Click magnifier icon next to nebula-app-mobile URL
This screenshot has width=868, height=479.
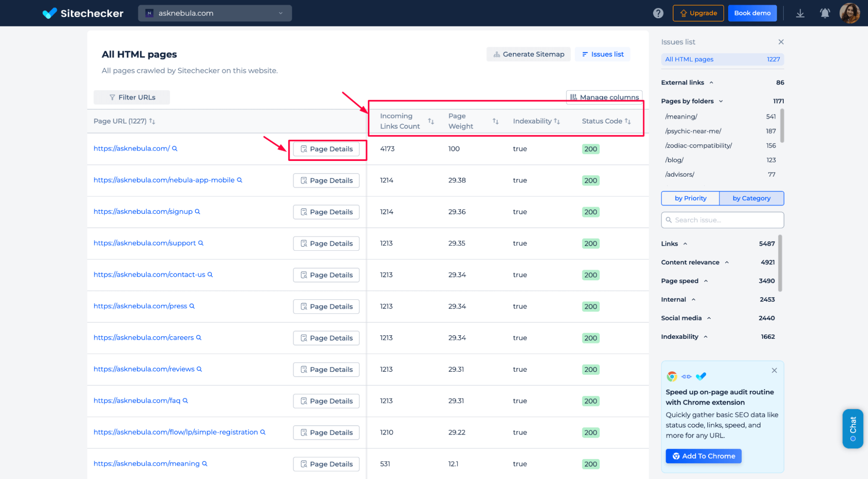pos(239,180)
